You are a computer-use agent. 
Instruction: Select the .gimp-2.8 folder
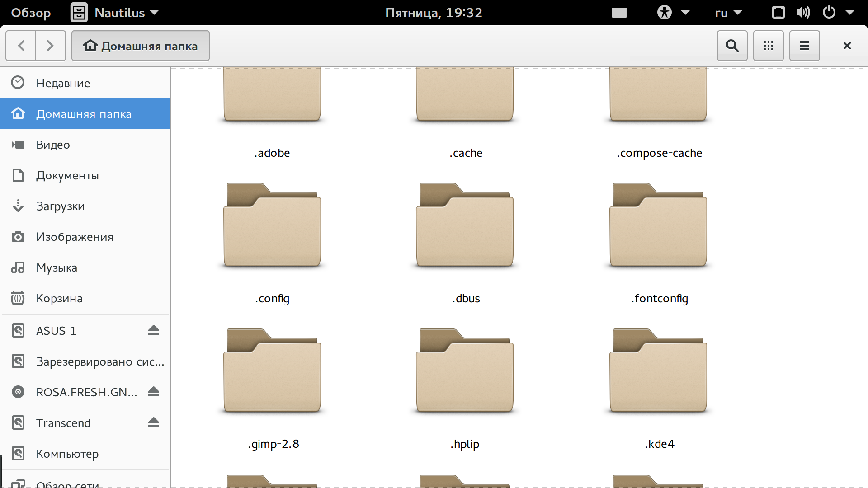pyautogui.click(x=272, y=371)
